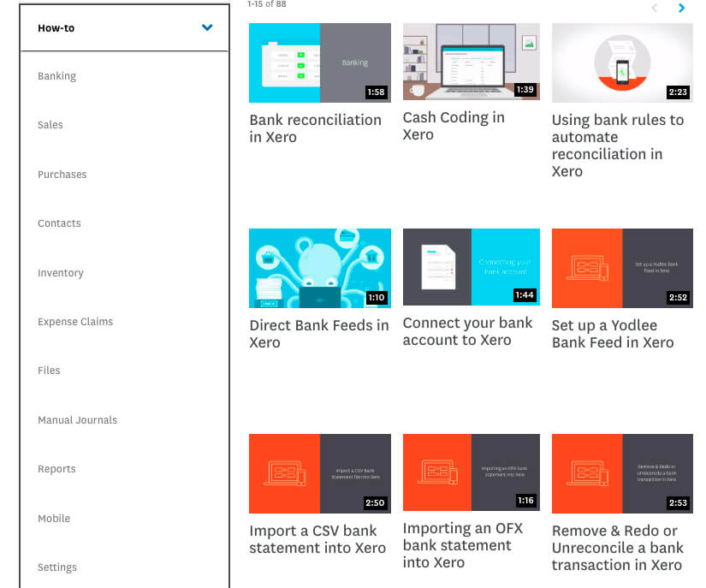Viewport: 706px width, 588px height.
Task: Select the Inventory category
Action: pos(61,272)
